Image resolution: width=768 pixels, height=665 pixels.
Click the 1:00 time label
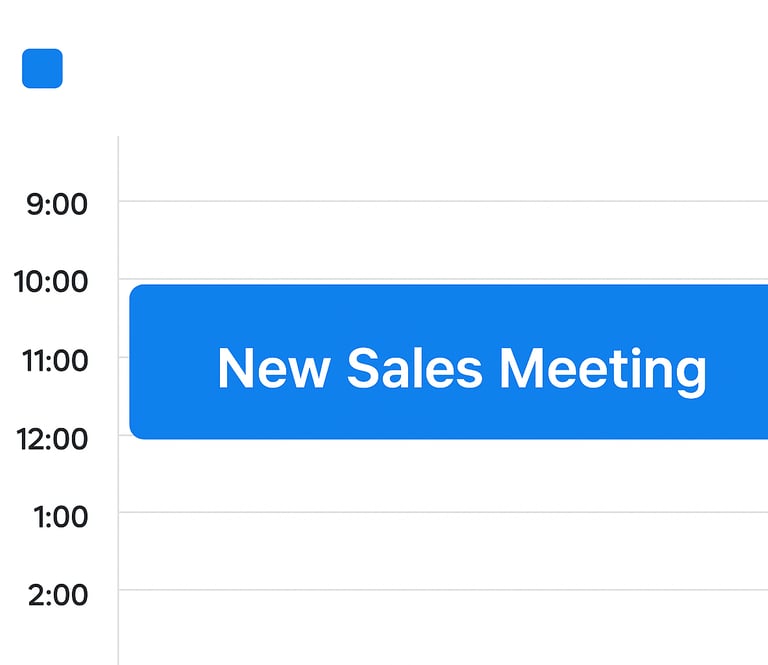pos(60,517)
